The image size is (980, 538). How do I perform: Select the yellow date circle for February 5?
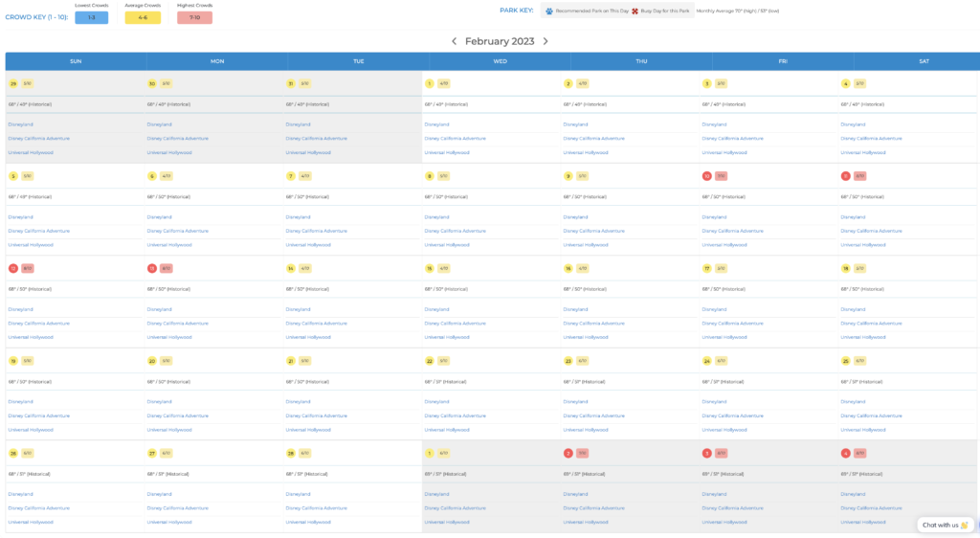click(13, 176)
